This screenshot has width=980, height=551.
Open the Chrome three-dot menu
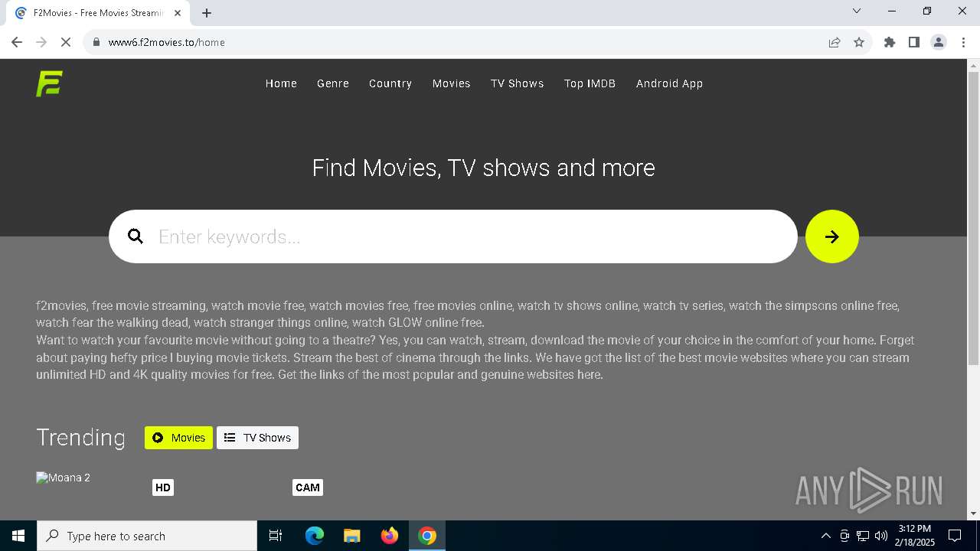pos(962,42)
